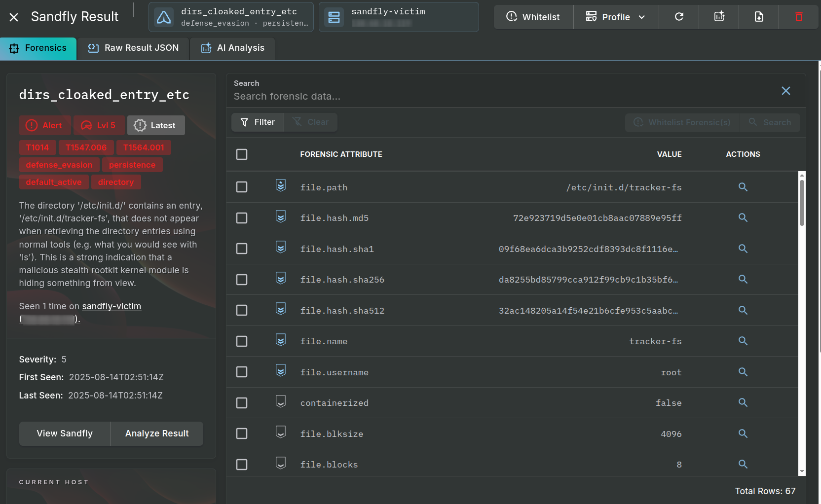Close the Sandfly Result panel

(14, 17)
